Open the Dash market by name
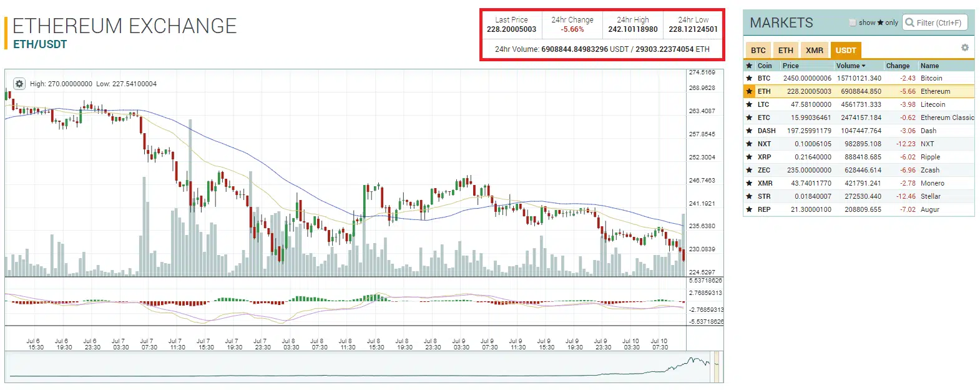 pyautogui.click(x=928, y=131)
